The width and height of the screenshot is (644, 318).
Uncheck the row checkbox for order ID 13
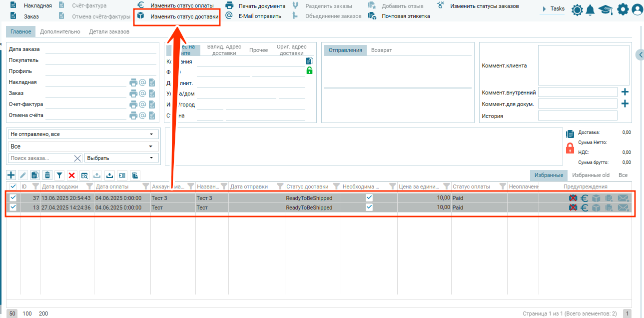(13, 207)
